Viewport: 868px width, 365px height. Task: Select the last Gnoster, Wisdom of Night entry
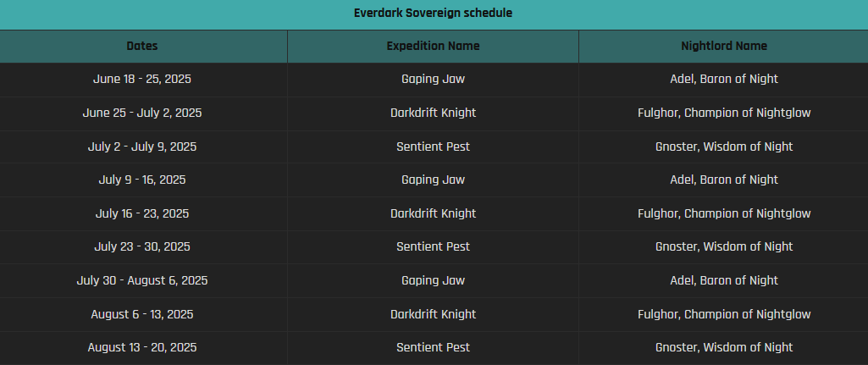(723, 348)
